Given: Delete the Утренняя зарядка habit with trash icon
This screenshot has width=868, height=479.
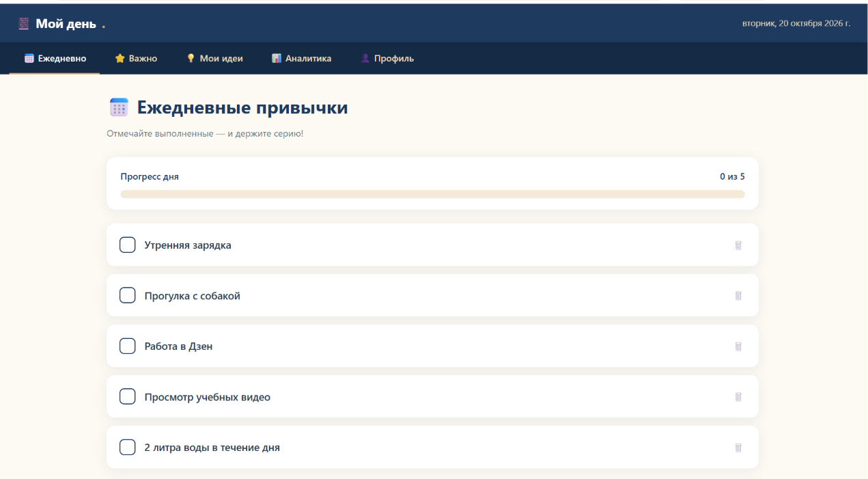Looking at the screenshot, I should [x=738, y=245].
